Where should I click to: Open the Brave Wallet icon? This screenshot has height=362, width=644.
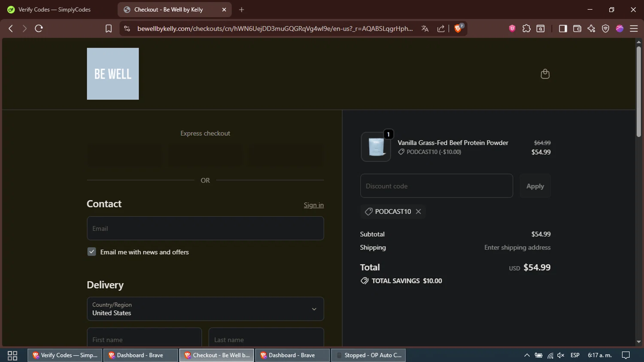click(x=577, y=28)
